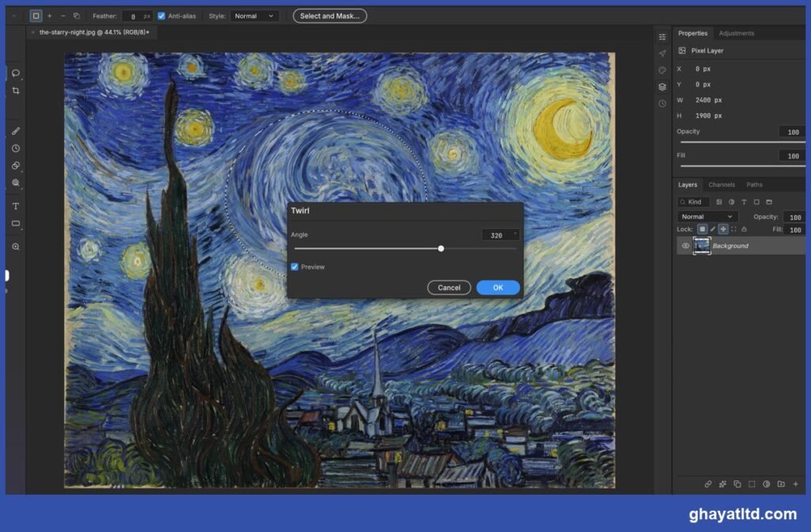Select the Lasso tool
This screenshot has height=532, width=811.
[16, 73]
